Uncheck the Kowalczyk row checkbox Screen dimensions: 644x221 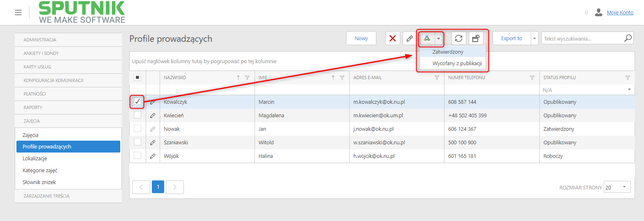coord(138,101)
